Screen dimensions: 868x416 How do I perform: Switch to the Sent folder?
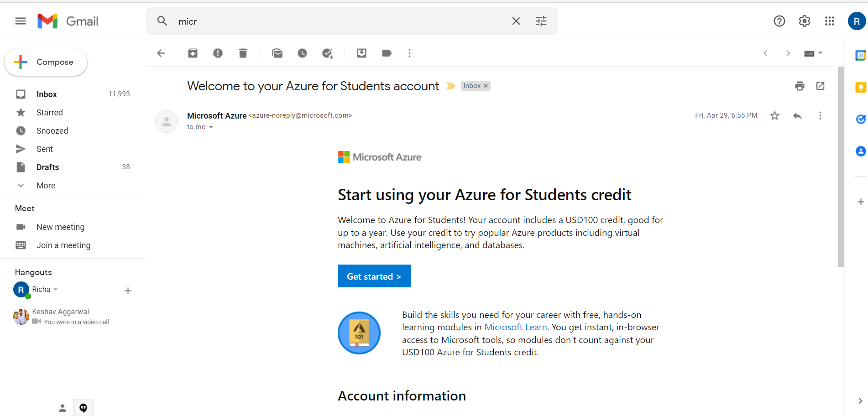click(44, 149)
